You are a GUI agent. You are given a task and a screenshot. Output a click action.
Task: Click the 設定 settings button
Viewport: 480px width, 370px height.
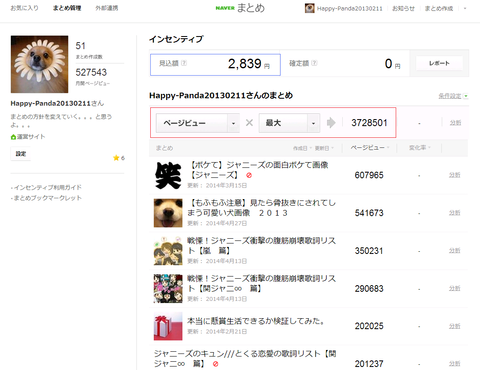(21, 154)
